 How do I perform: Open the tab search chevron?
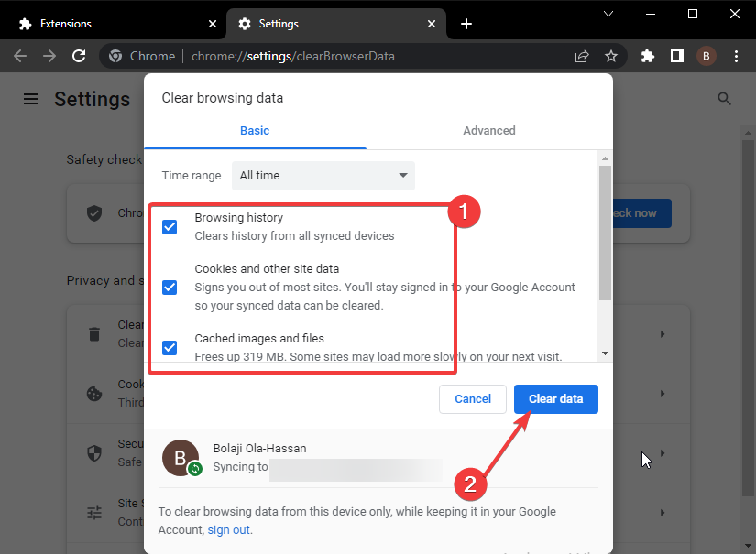(x=609, y=14)
